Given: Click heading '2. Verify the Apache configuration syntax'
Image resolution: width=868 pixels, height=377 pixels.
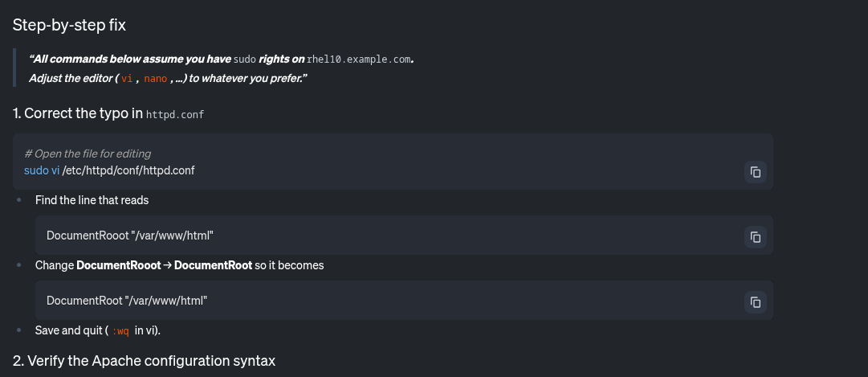Looking at the screenshot, I should tap(144, 361).
